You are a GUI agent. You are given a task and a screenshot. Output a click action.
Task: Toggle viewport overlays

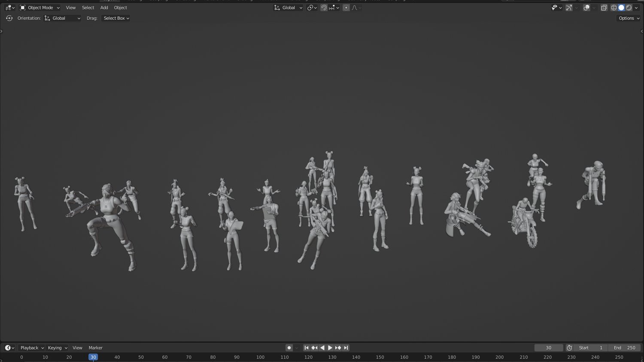point(586,8)
